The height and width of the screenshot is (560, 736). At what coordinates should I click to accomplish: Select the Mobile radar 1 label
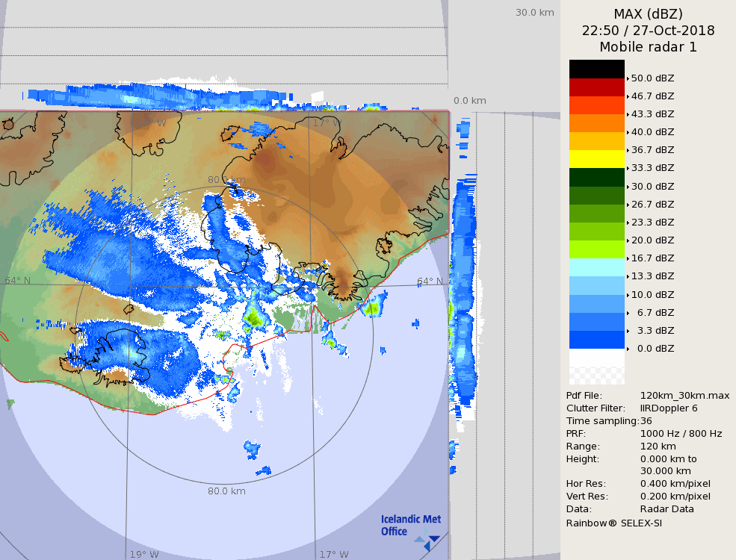pyautogui.click(x=648, y=47)
